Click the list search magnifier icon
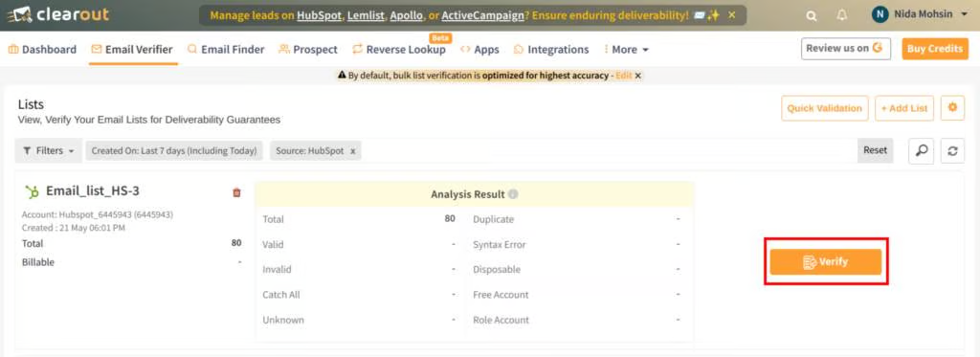 (x=922, y=150)
